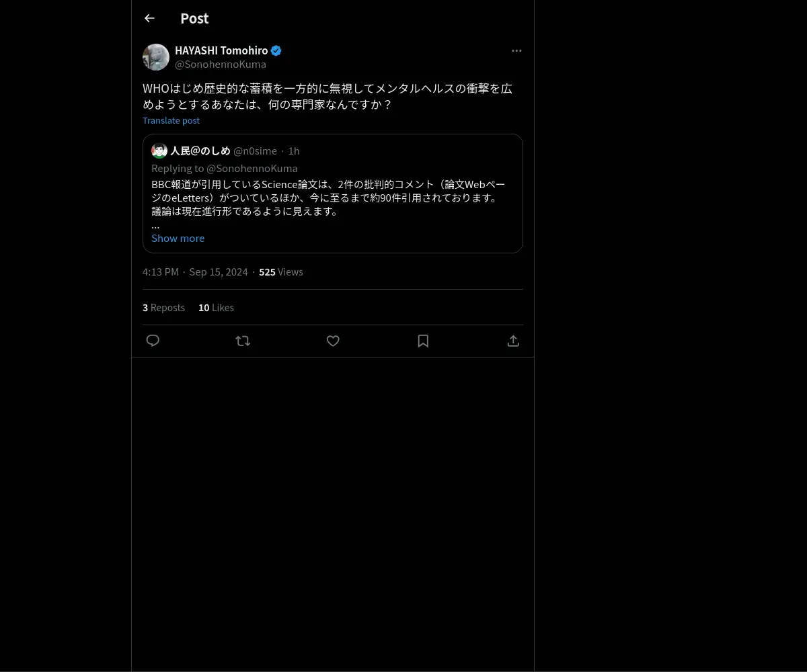Image resolution: width=807 pixels, height=672 pixels.
Task: Click the blue verified badge
Action: [276, 50]
